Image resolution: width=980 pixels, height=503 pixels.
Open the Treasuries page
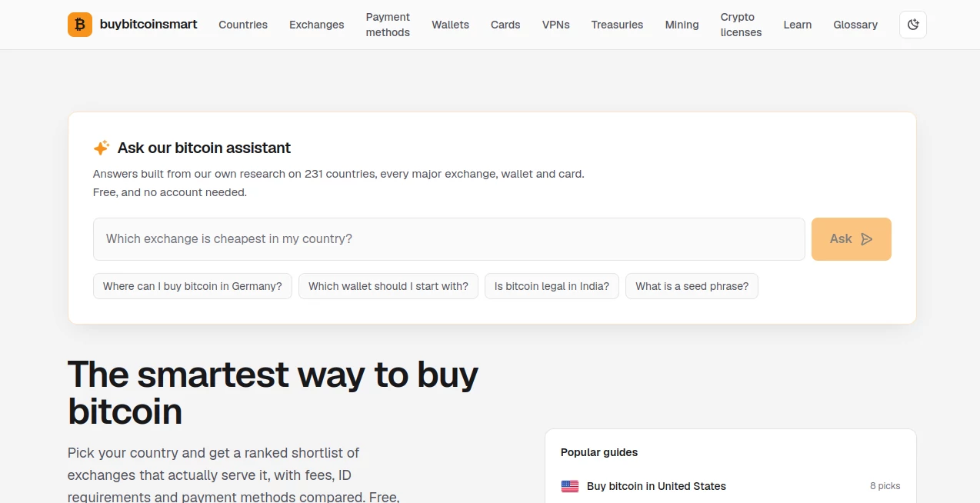click(x=617, y=25)
